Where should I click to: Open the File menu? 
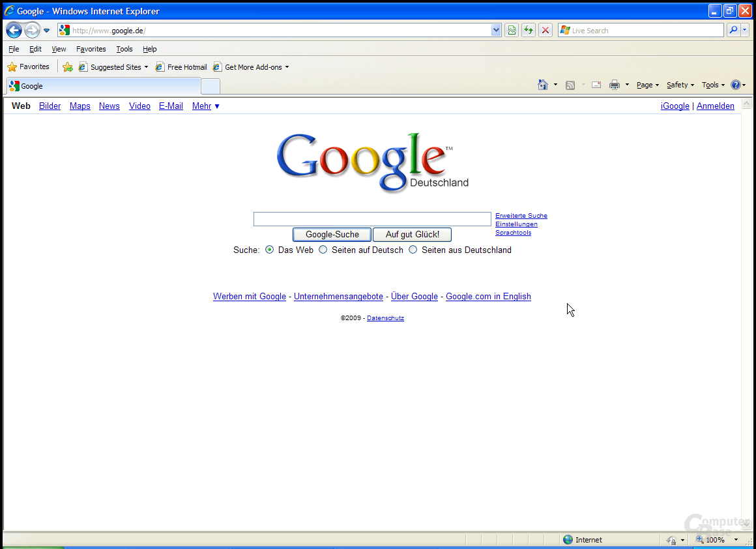click(x=14, y=49)
